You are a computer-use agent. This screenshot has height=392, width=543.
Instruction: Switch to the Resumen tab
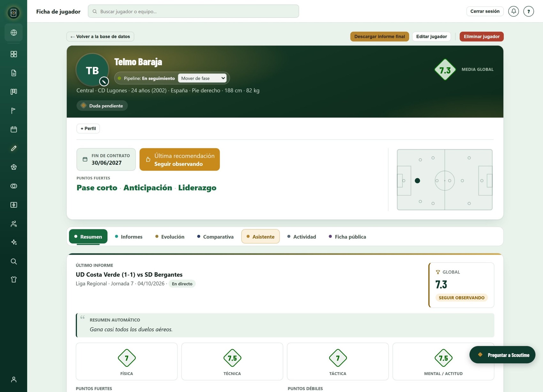pos(88,237)
